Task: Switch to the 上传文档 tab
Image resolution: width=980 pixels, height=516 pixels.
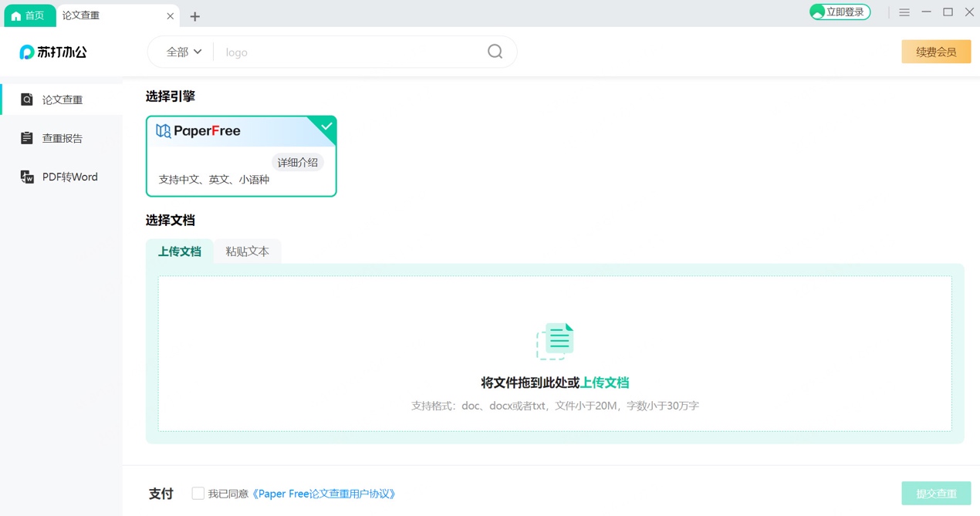Action: [180, 251]
